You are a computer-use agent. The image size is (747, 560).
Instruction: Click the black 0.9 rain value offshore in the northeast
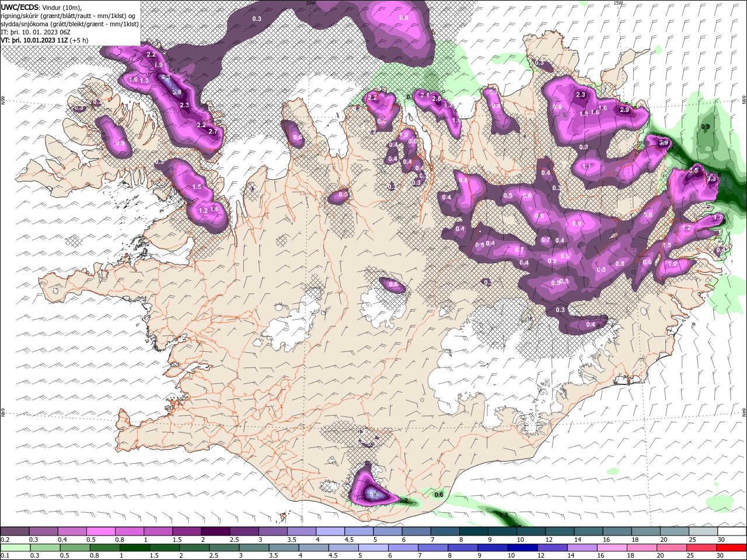click(706, 127)
